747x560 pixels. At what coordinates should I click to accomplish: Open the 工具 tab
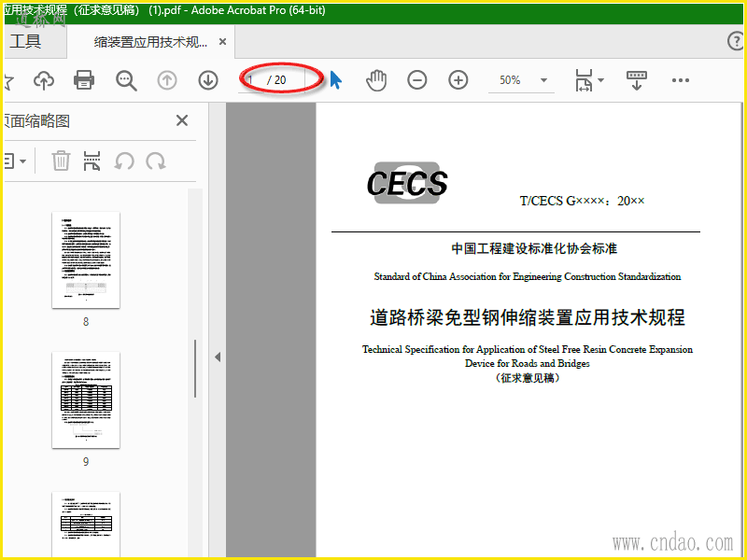tap(26, 41)
